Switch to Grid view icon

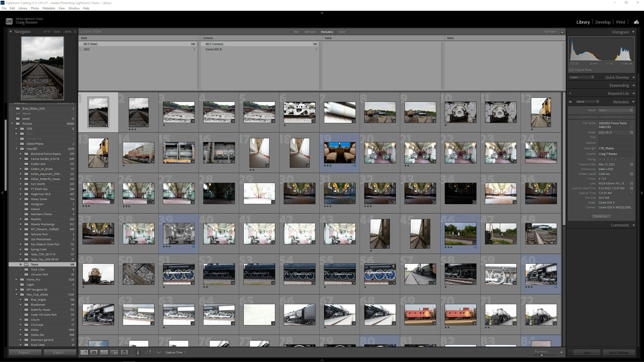pos(84,352)
